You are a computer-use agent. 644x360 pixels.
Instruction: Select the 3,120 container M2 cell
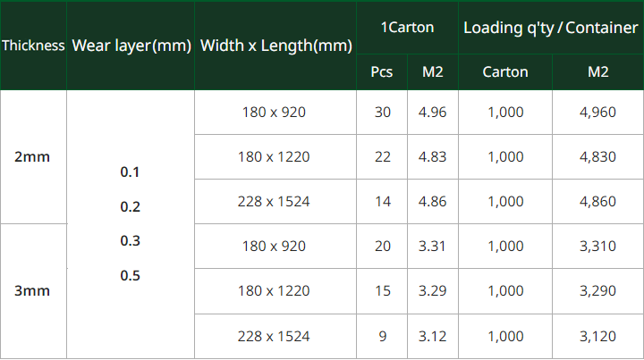(597, 337)
